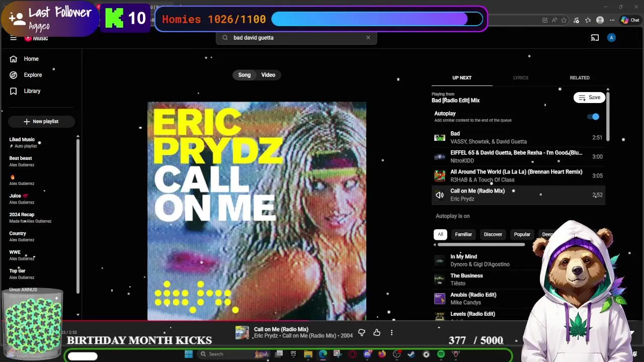Viewport: 644px width, 362px height.
Task: Clear the search query with X
Action: tap(368, 38)
